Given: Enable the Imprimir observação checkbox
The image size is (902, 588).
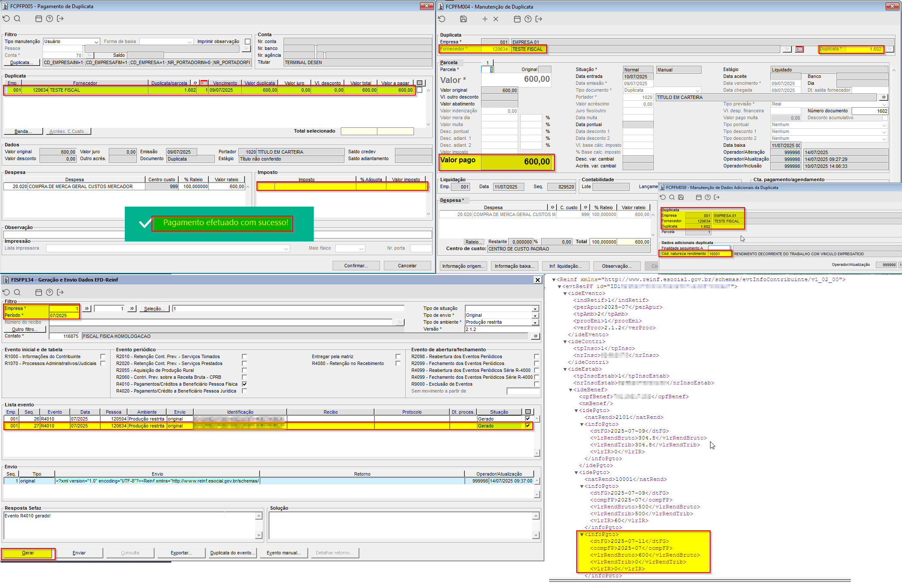Looking at the screenshot, I should [247, 42].
